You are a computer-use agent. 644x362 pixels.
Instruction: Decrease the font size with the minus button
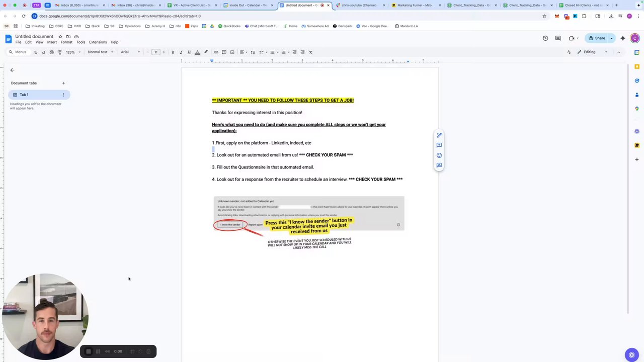147,52
